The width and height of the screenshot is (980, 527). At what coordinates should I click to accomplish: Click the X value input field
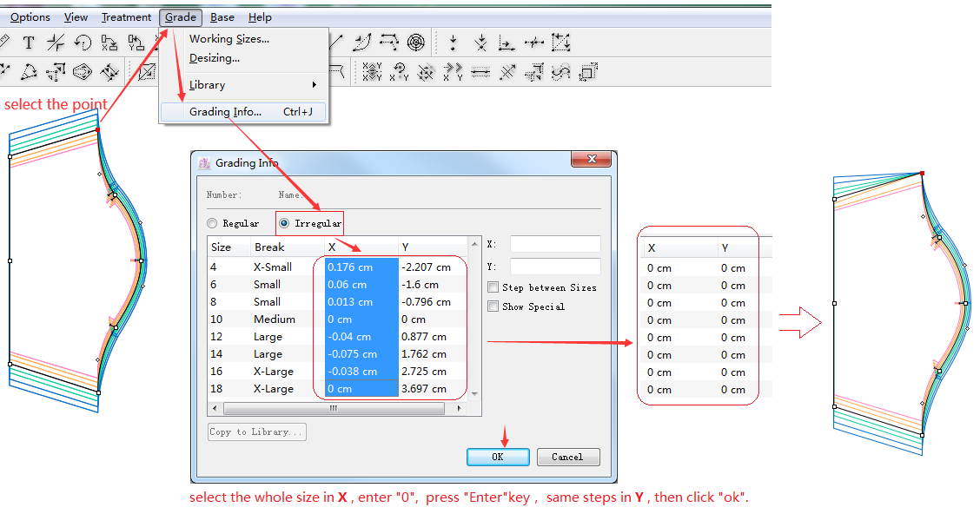pyautogui.click(x=555, y=245)
